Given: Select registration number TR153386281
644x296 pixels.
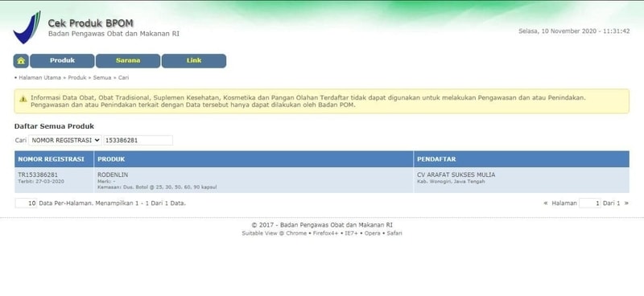Looking at the screenshot, I should pos(38,175).
